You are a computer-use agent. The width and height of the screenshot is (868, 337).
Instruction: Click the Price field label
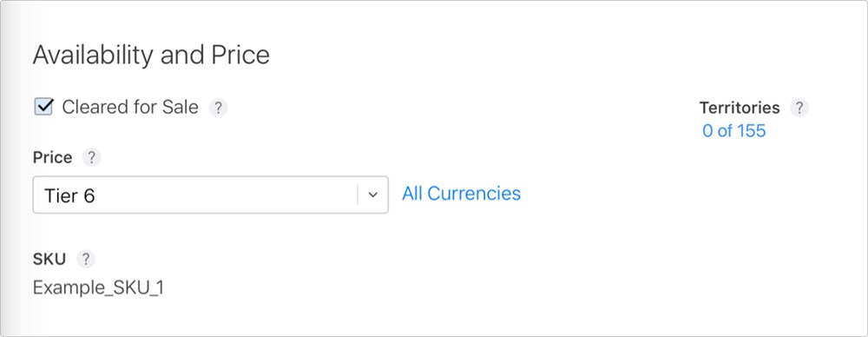tap(53, 158)
